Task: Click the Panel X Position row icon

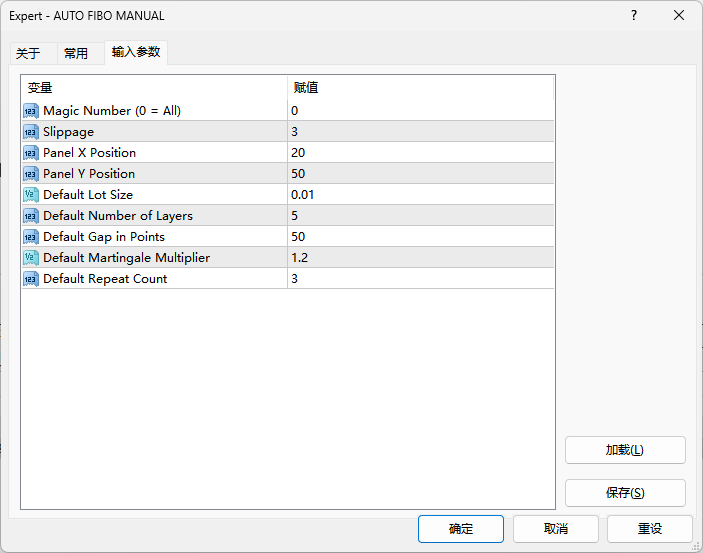Action: 31,153
